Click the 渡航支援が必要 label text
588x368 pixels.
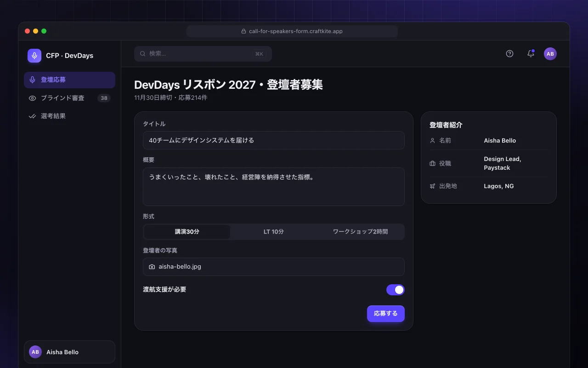pos(164,290)
